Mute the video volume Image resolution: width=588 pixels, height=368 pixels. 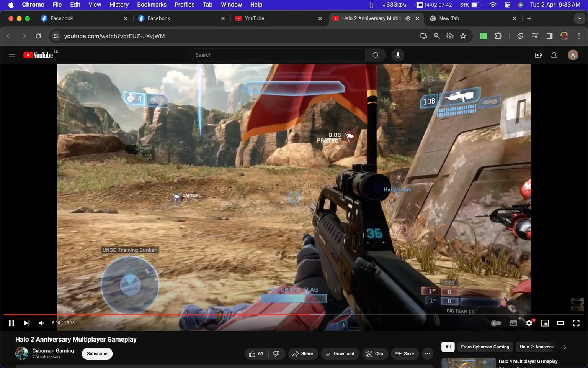(x=41, y=323)
